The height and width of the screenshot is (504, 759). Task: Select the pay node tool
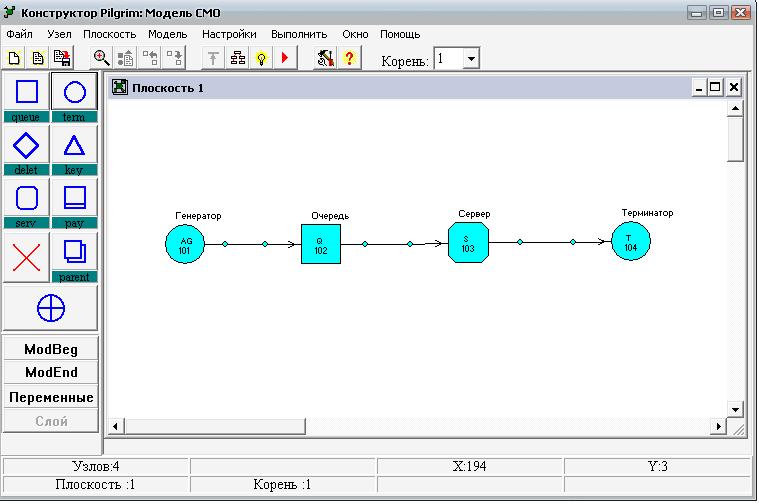point(74,197)
